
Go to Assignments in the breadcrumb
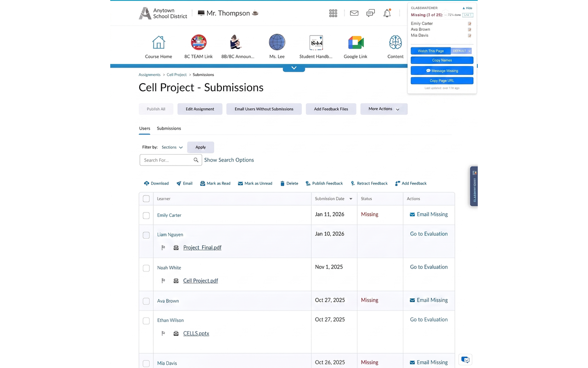point(149,75)
